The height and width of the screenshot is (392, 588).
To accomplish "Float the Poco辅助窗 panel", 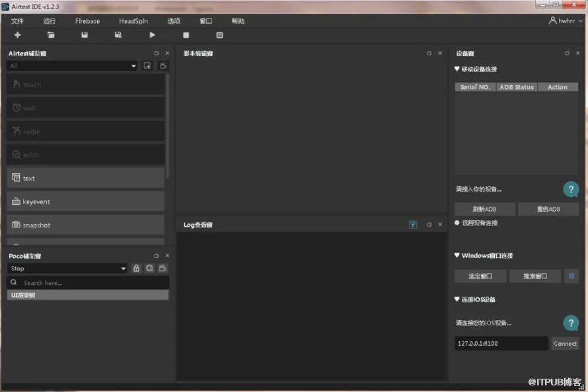I will click(x=157, y=256).
